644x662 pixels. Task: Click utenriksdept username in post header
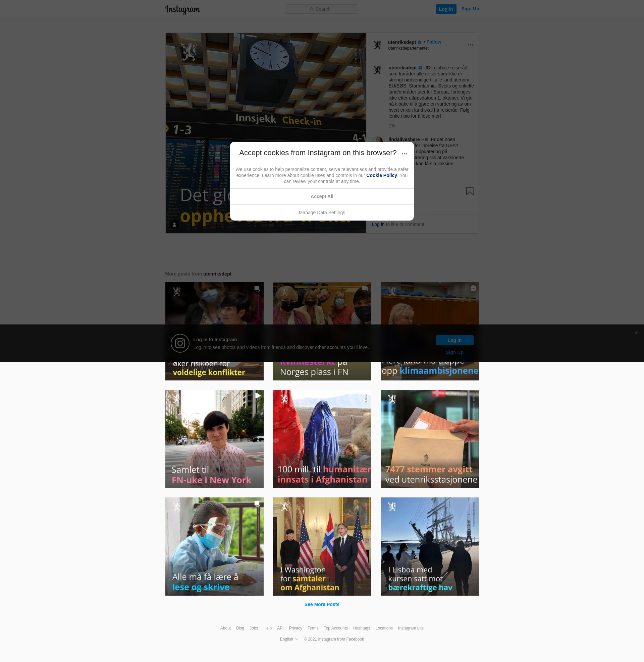pos(401,42)
